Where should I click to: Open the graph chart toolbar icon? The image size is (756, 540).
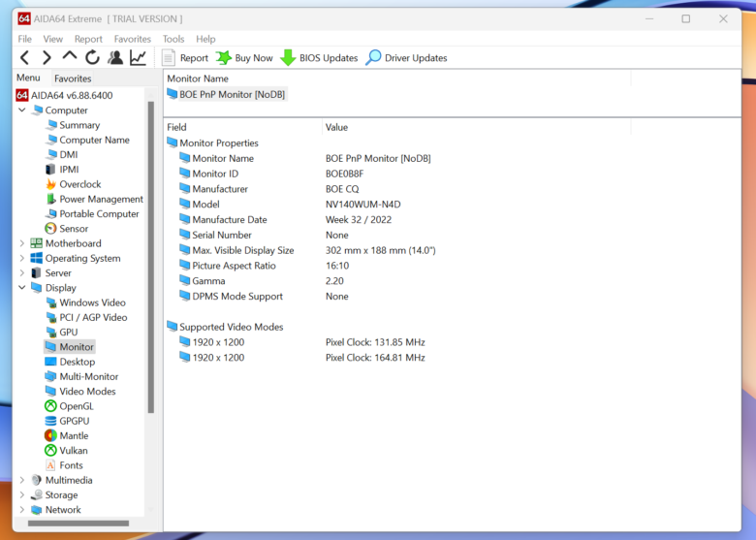click(x=138, y=58)
